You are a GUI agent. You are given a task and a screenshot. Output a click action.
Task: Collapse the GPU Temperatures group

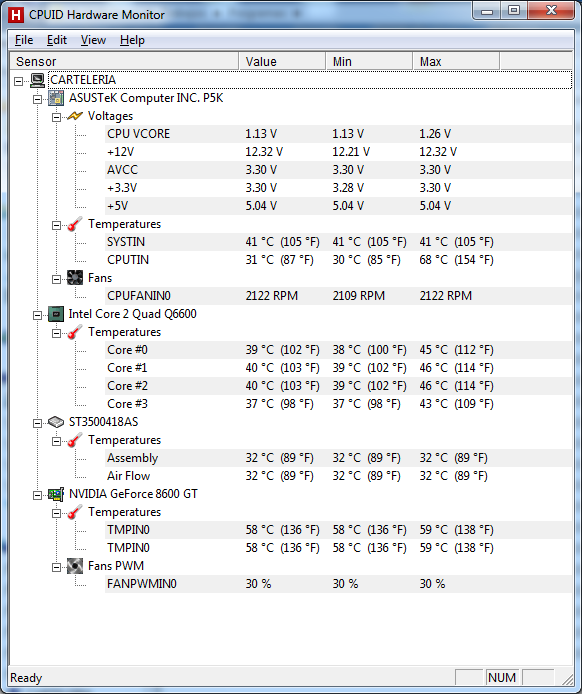pyautogui.click(x=57, y=513)
